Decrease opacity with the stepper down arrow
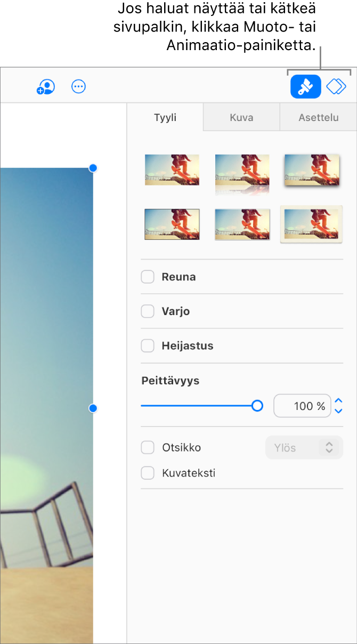The image size is (357, 644). pyautogui.click(x=338, y=411)
